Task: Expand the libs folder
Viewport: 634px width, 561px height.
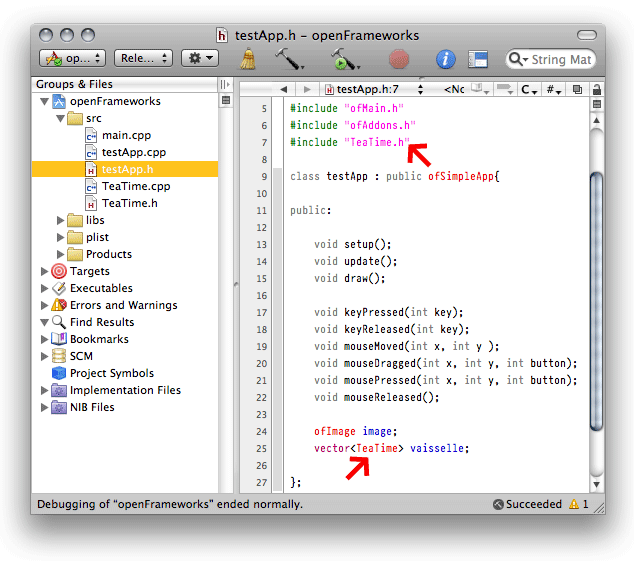Action: [58, 220]
